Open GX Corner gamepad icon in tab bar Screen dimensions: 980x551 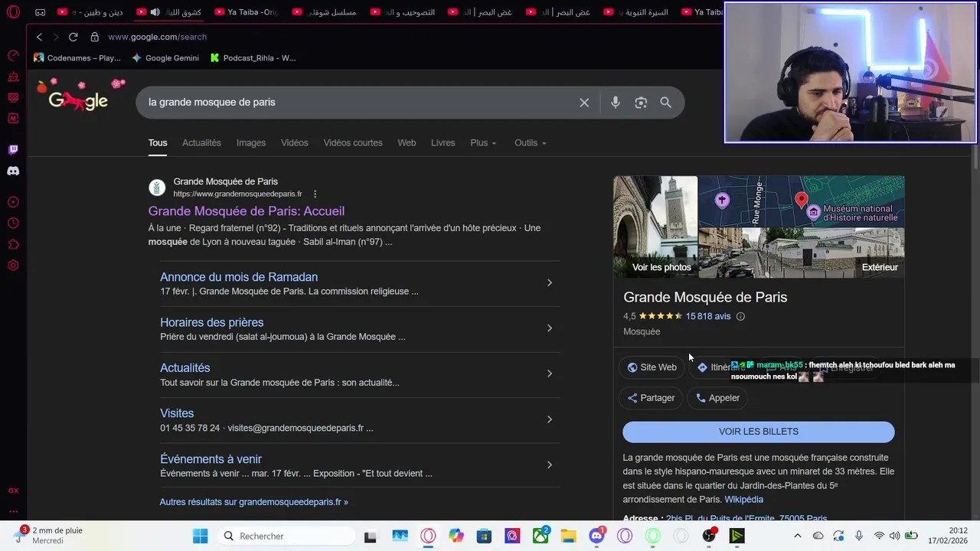click(x=40, y=12)
